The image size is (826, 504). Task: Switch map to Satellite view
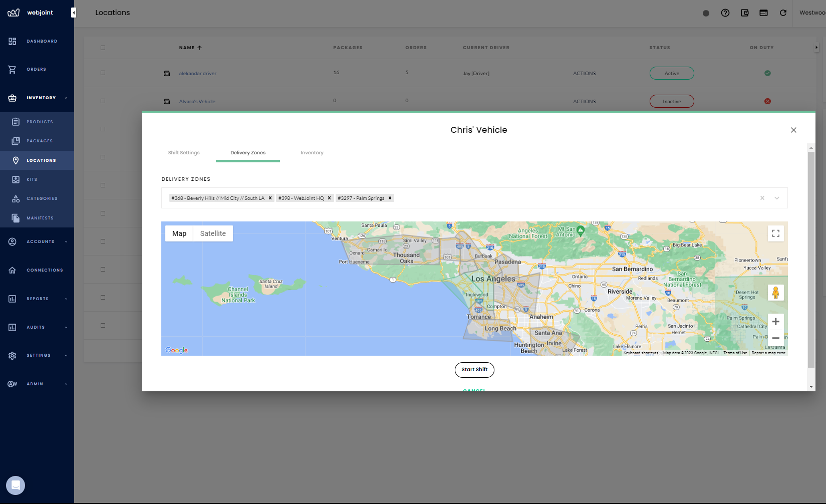tap(213, 233)
